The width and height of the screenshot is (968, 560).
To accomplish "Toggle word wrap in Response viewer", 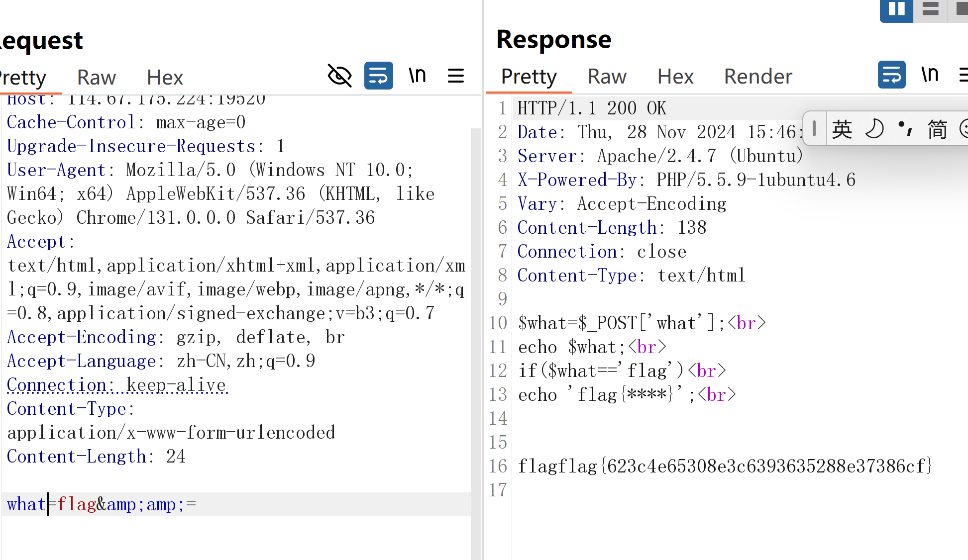I will coord(891,75).
